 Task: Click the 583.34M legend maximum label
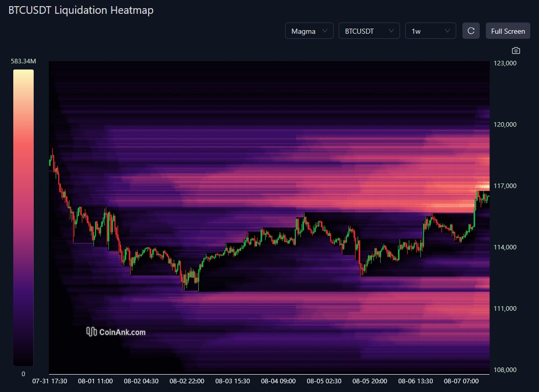tap(24, 61)
